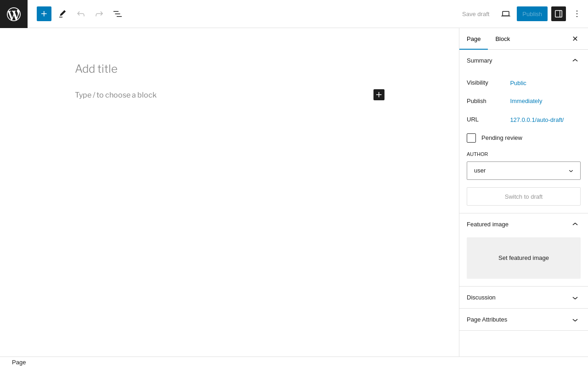Close the Settings sidebar panel
588x368 pixels.
(575, 39)
